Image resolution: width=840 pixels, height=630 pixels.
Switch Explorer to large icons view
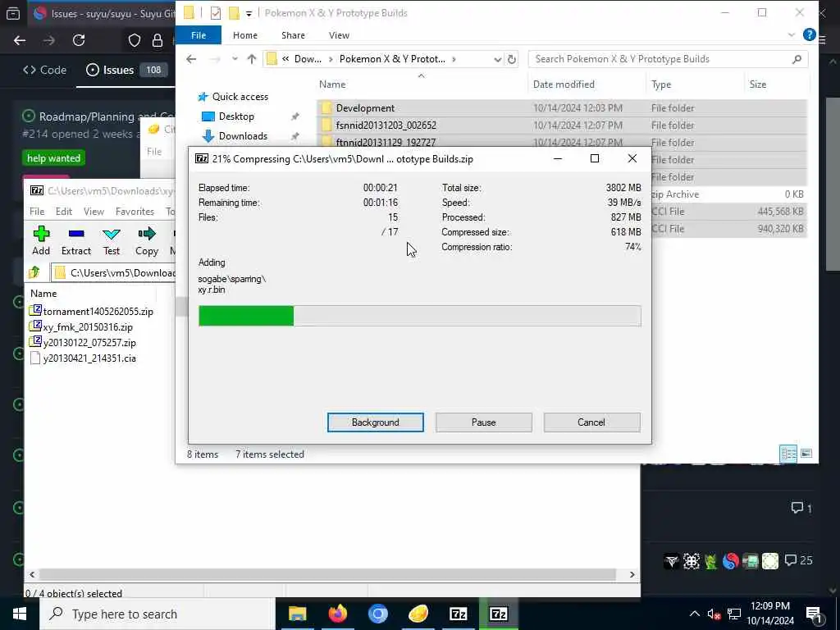click(x=806, y=454)
